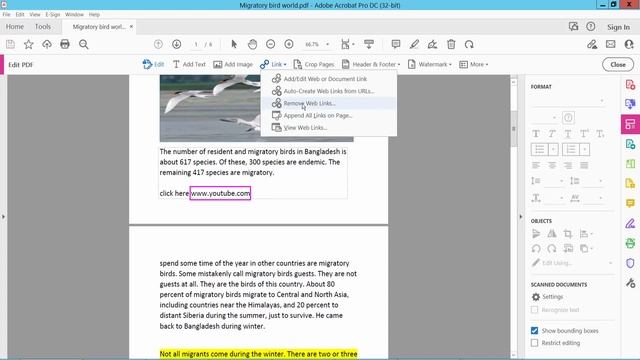The image size is (640, 360).
Task: Enable Restrict editing checkbox
Action: click(x=534, y=343)
